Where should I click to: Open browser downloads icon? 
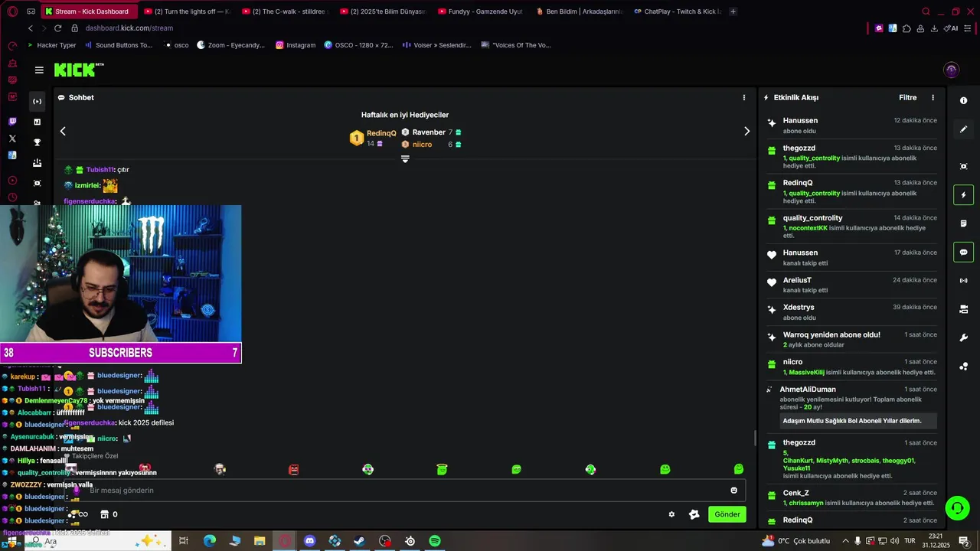coord(934,28)
